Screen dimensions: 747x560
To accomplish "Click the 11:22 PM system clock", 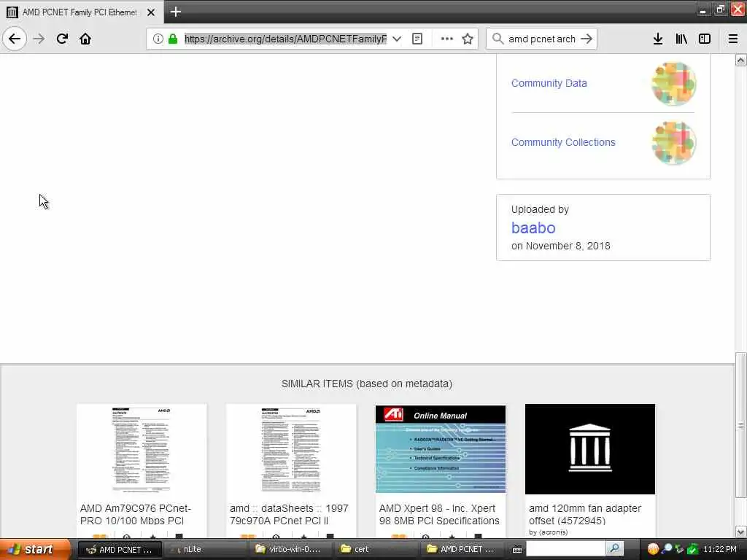I will 720,549.
